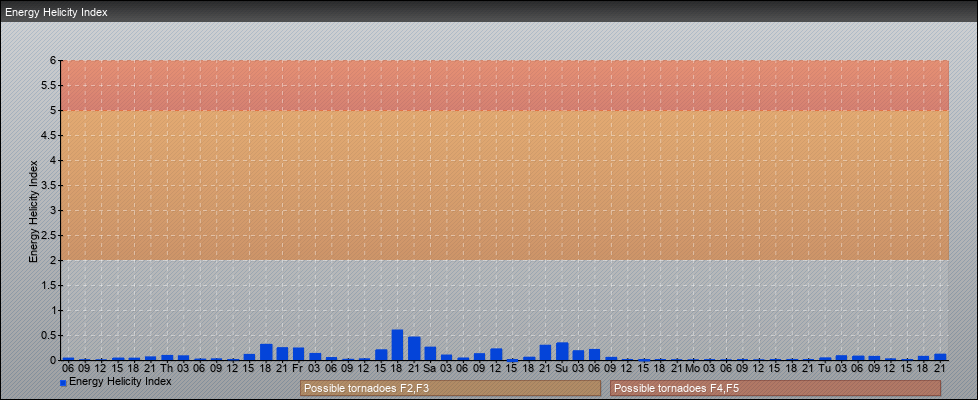
Task: Click the '1.5' value on the y-axis
Action: pos(50,285)
